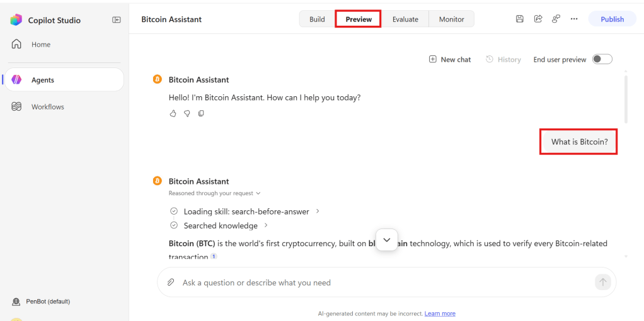The width and height of the screenshot is (644, 321).
Task: Click the save icon in header
Action: (520, 19)
